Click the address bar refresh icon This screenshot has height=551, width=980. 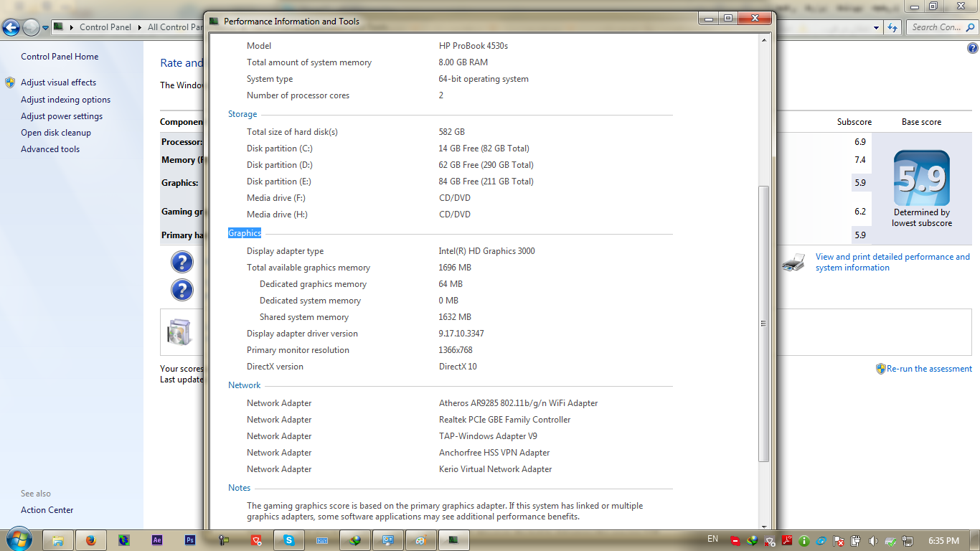(x=892, y=27)
